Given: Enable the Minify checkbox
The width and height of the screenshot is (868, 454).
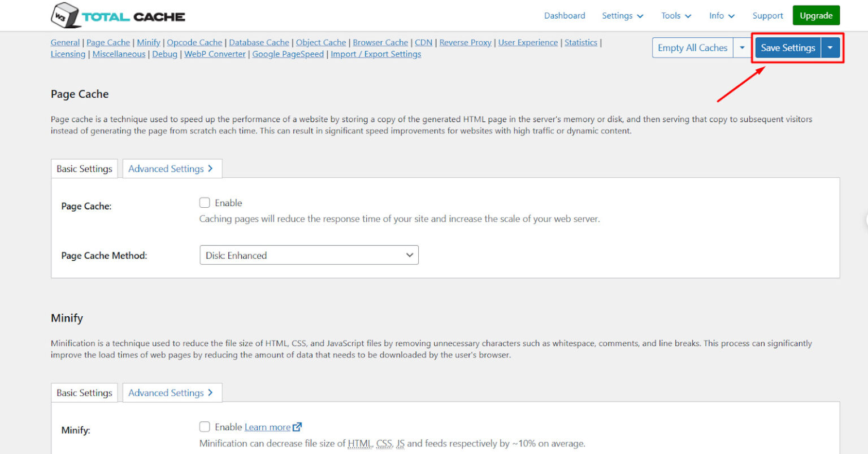Looking at the screenshot, I should point(205,427).
